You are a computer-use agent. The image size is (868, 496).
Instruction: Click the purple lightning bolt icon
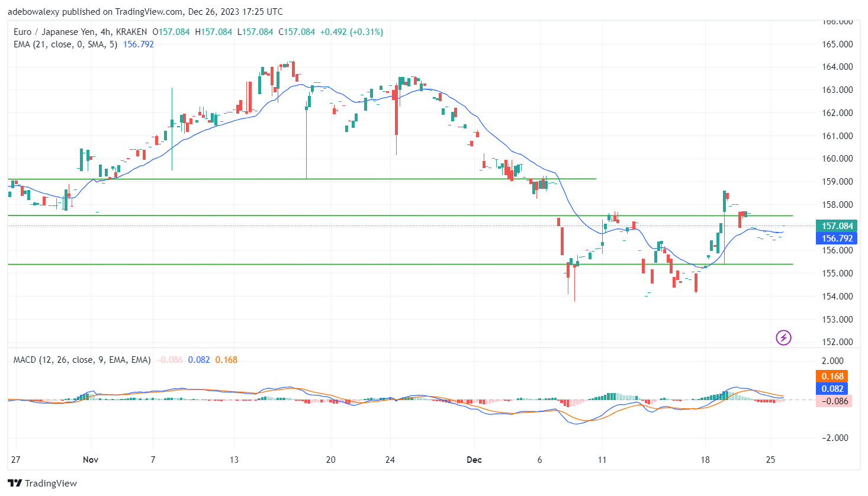coord(783,338)
